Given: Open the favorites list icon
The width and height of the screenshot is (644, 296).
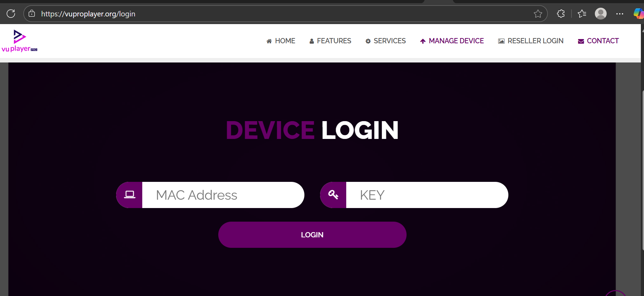Looking at the screenshot, I should point(582,14).
